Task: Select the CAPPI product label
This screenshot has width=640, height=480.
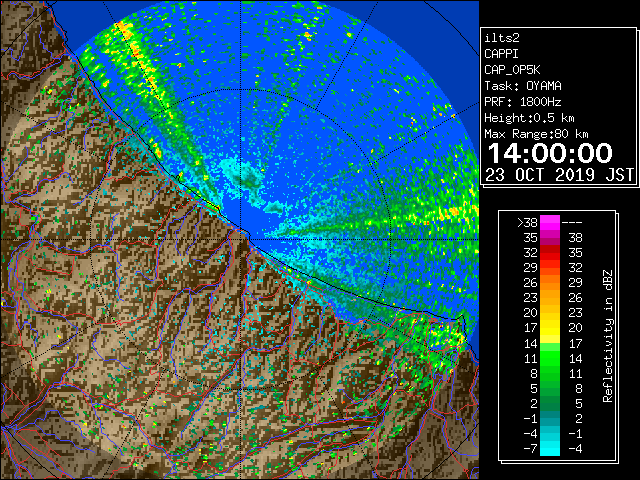Action: 501,54
